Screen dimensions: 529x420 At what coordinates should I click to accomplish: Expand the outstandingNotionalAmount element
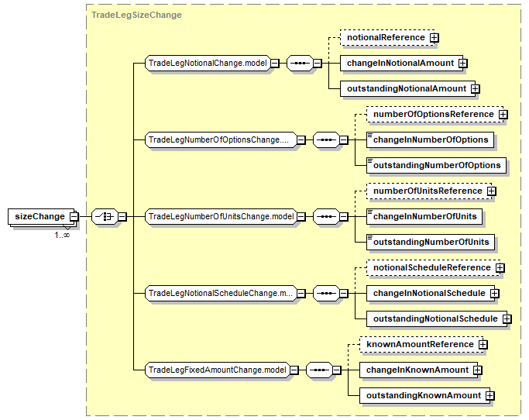click(475, 89)
